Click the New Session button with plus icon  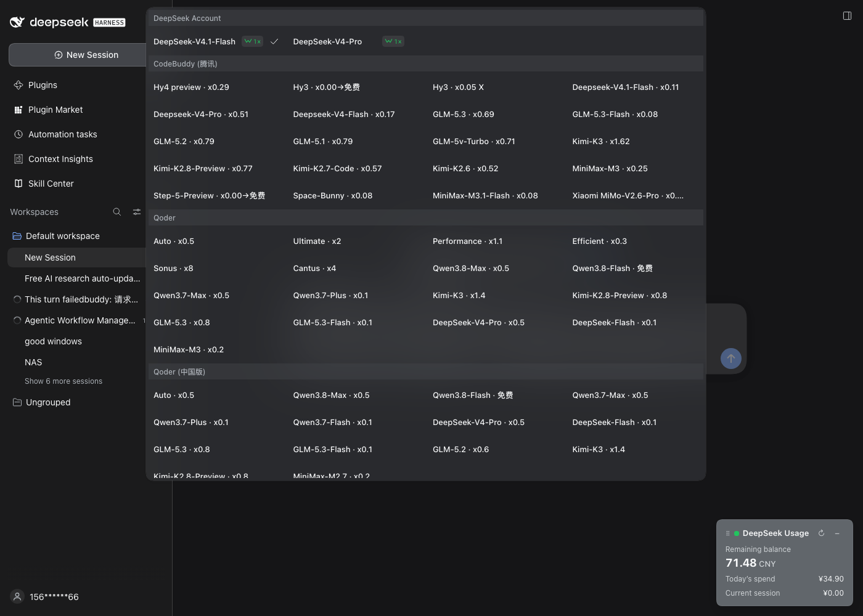[x=78, y=55]
